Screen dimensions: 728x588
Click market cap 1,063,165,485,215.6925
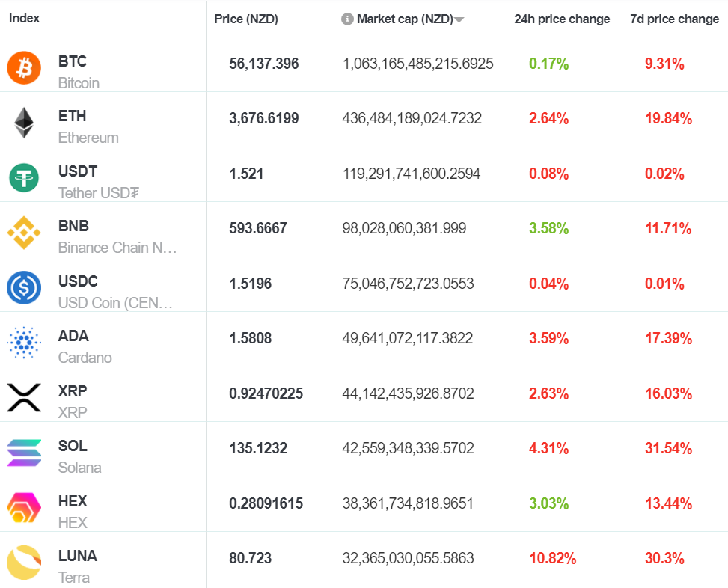[x=417, y=64]
